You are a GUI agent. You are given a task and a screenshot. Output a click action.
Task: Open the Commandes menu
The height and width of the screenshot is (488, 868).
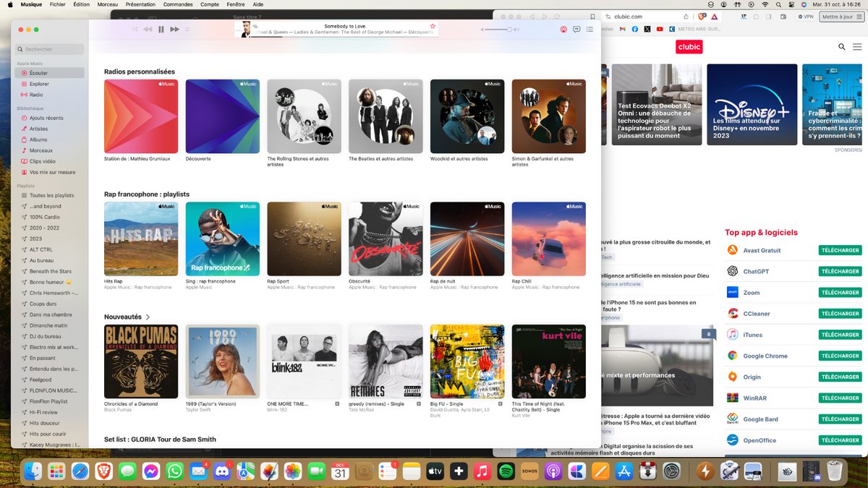coord(178,4)
